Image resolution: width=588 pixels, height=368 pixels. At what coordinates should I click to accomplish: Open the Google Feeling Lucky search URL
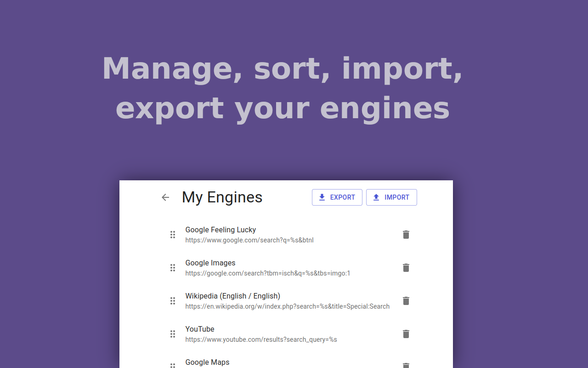pyautogui.click(x=249, y=240)
